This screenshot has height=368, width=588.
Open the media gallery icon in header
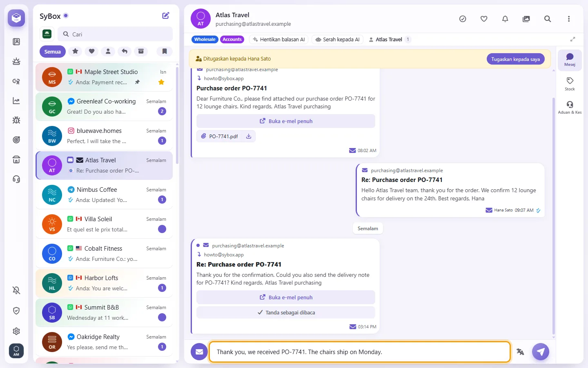[526, 19]
